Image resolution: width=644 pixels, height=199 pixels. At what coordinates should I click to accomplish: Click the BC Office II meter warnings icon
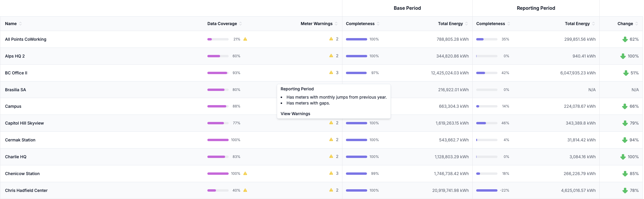coord(331,72)
